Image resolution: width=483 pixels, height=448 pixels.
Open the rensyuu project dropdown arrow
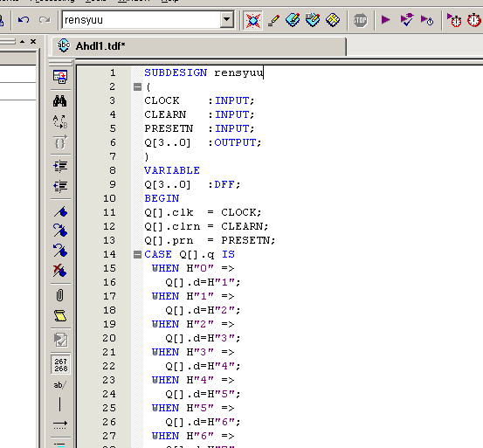[227, 20]
